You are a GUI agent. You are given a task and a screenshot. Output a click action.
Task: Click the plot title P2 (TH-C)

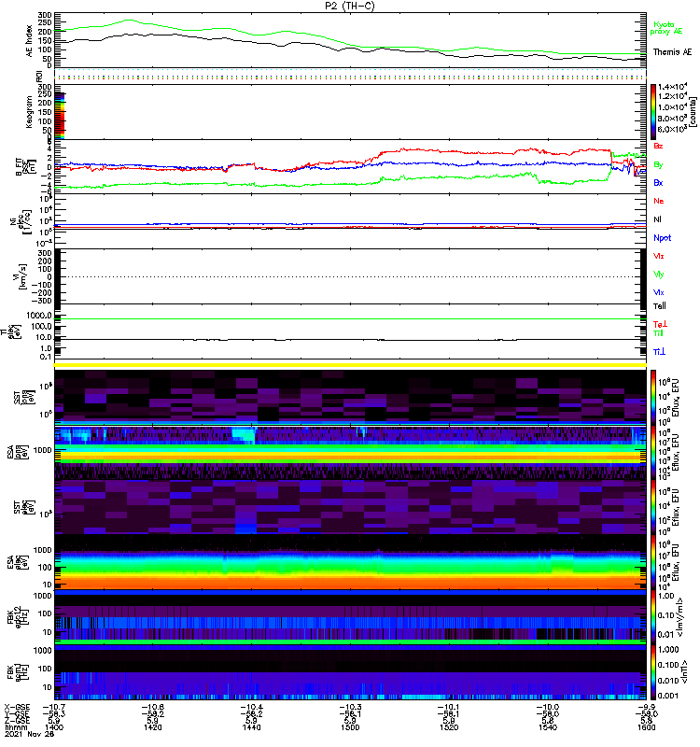349,6
